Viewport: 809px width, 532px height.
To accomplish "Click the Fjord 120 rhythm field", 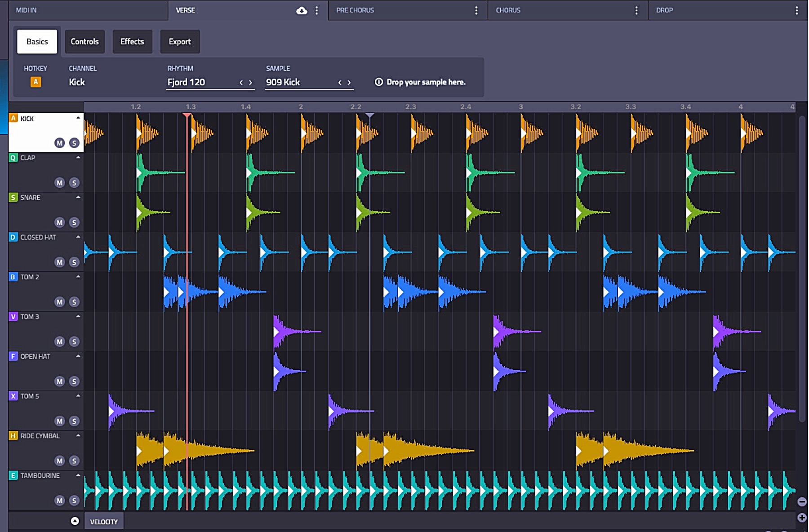I will (210, 82).
